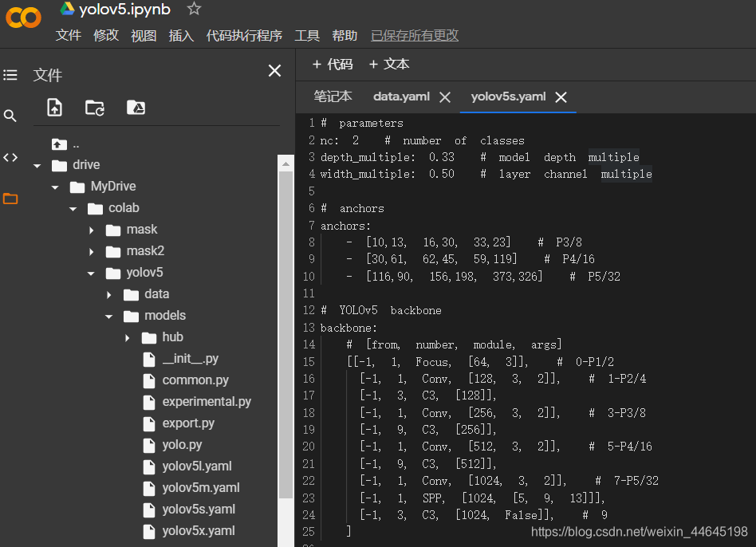Open the 工具 menu
The width and height of the screenshot is (756, 547).
[307, 36]
